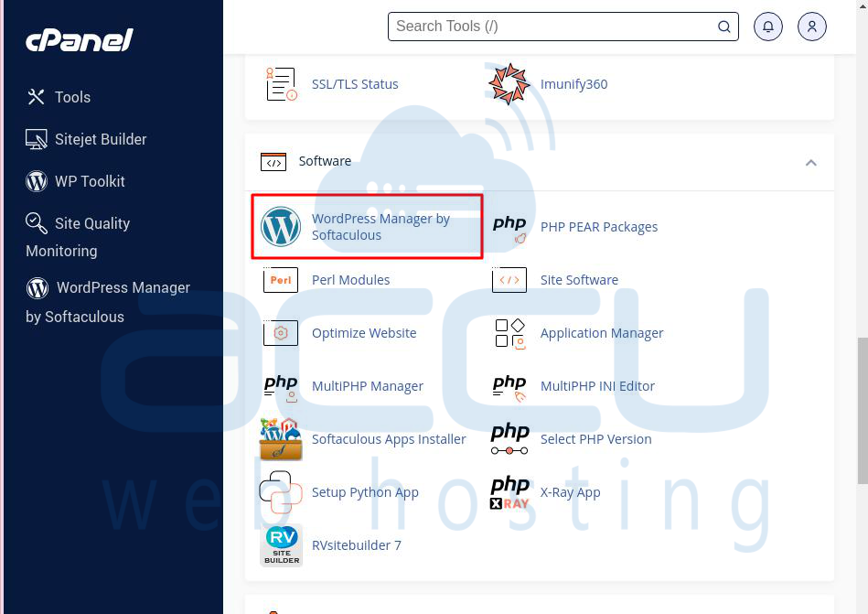This screenshot has height=614, width=868.
Task: Click the Site Software icon
Action: pyautogui.click(x=509, y=280)
